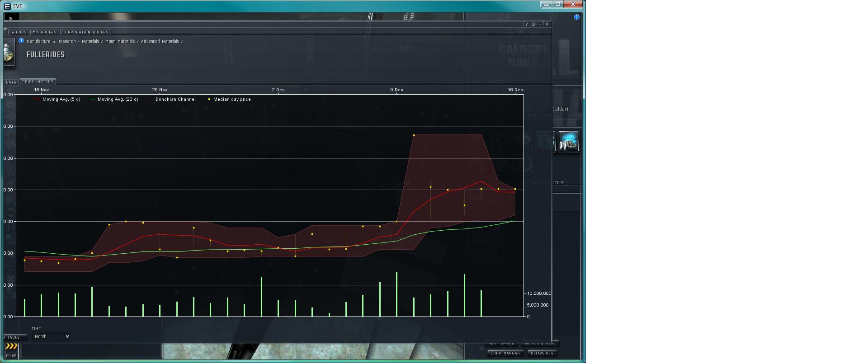
Task: Click the 5,000,000 volume axis label
Action: [538, 305]
